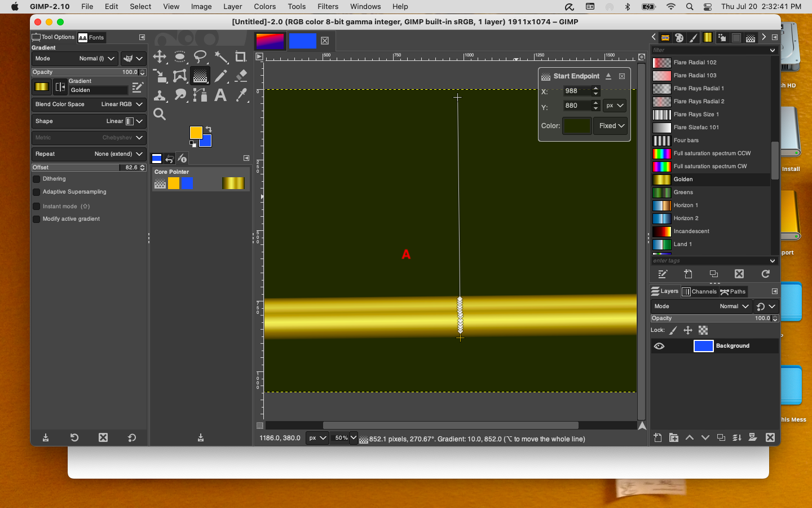Click the yellow foreground color swatch

click(195, 132)
